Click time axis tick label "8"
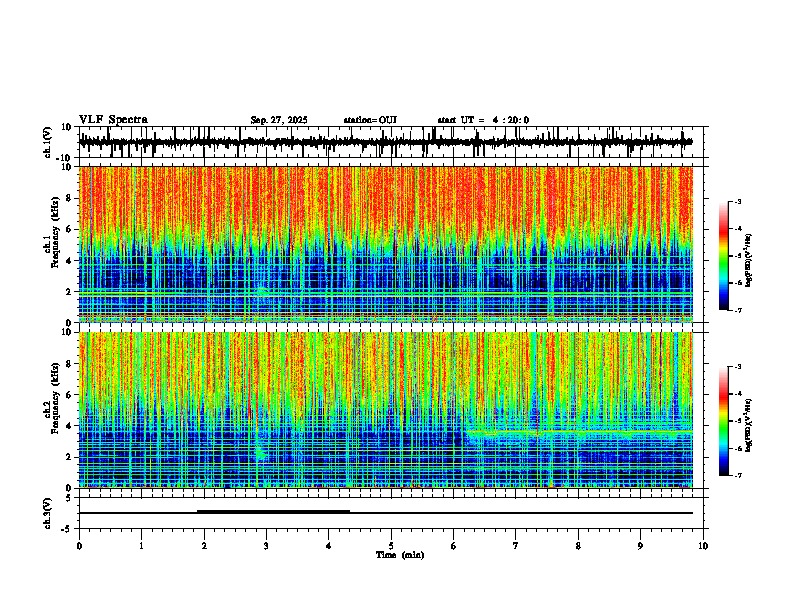Image resolution: width=792 pixels, height=612 pixels. (x=578, y=546)
